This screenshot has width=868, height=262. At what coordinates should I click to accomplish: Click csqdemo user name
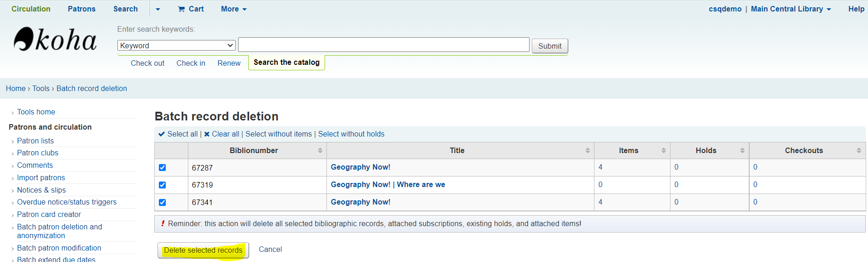pyautogui.click(x=725, y=9)
